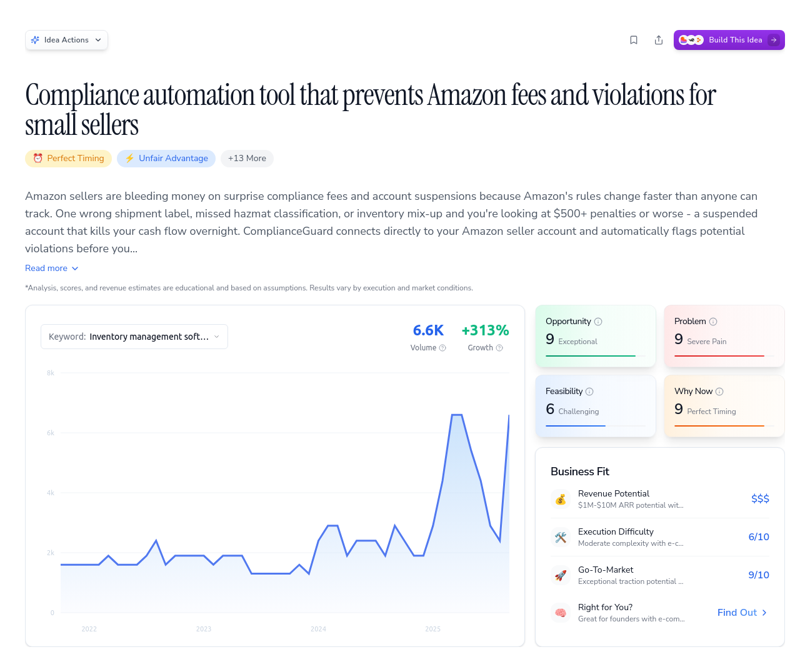The image size is (810, 672).
Task: Show all tags via +13 More
Action: [247, 158]
